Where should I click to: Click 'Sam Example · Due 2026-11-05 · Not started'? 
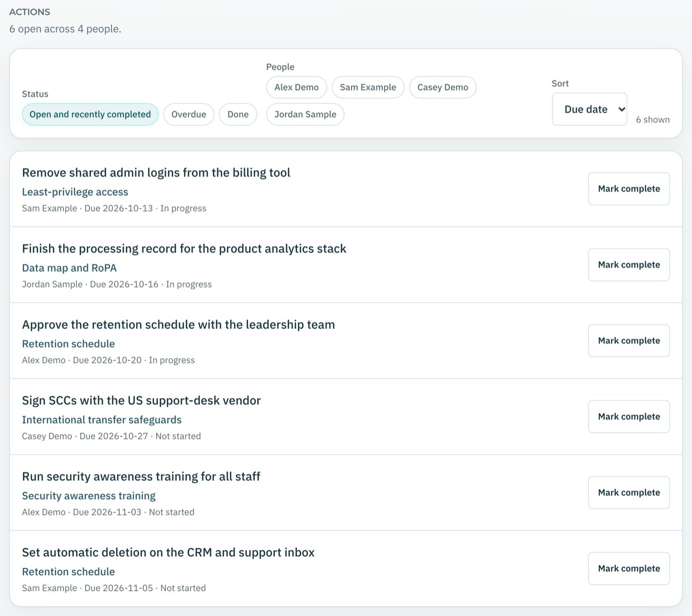point(114,588)
